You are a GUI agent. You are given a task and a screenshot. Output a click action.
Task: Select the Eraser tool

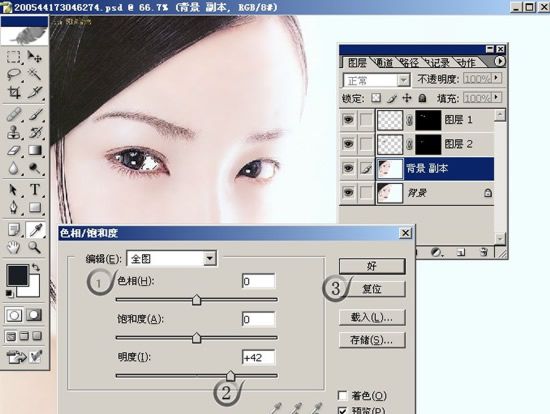click(x=14, y=151)
